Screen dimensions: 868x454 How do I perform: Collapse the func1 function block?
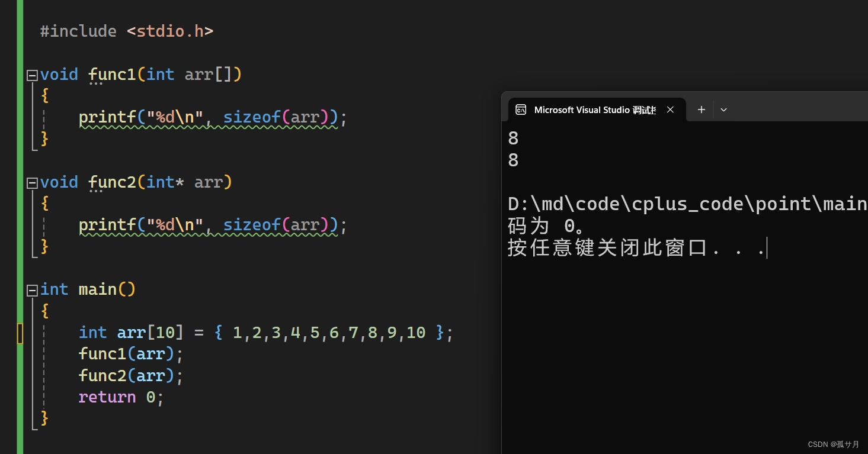click(x=32, y=75)
